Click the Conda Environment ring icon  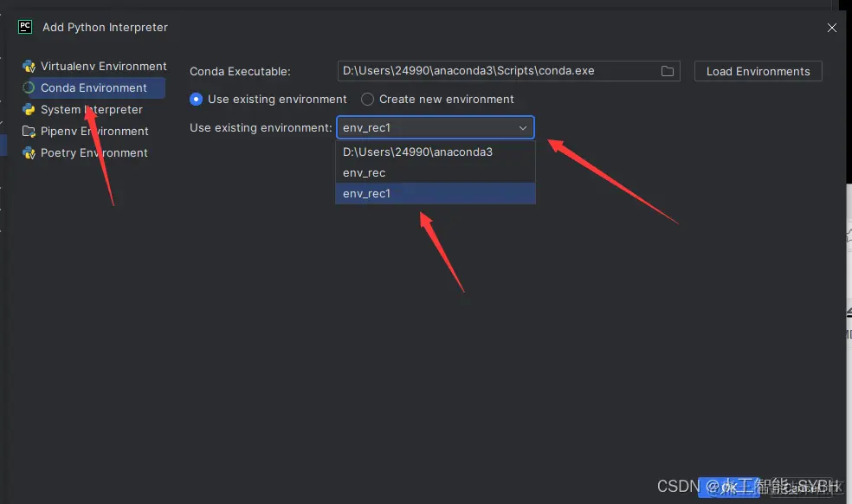[x=29, y=87]
